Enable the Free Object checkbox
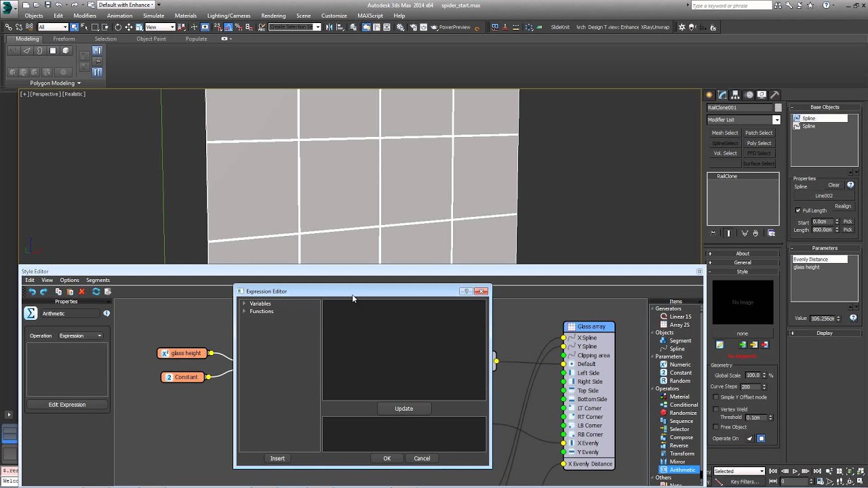Screen dimensions: 868x488 tap(715, 427)
